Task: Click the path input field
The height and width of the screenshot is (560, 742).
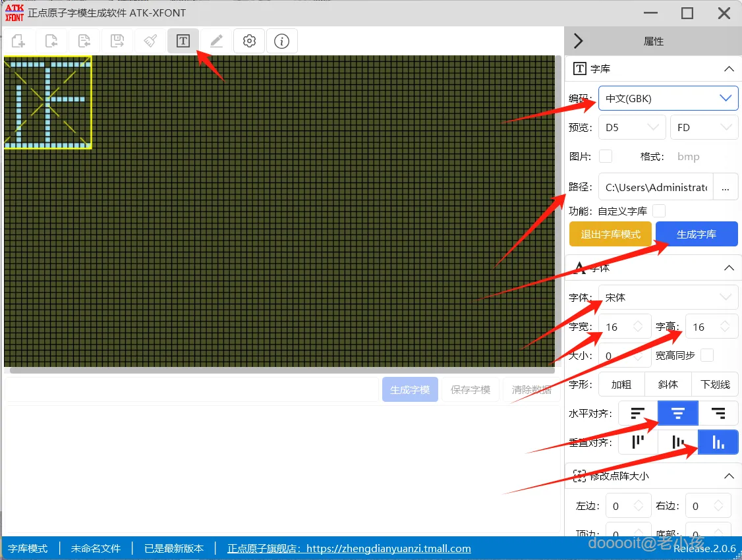Action: (656, 187)
